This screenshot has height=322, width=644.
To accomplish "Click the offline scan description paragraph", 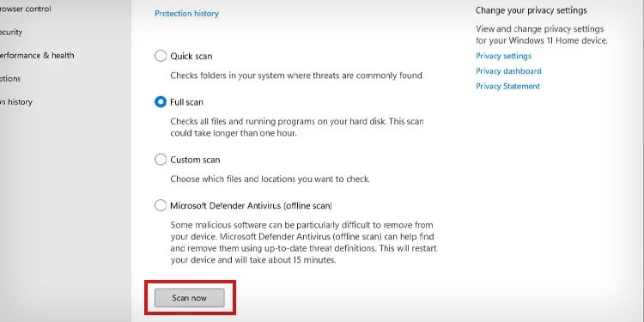I will [x=303, y=243].
